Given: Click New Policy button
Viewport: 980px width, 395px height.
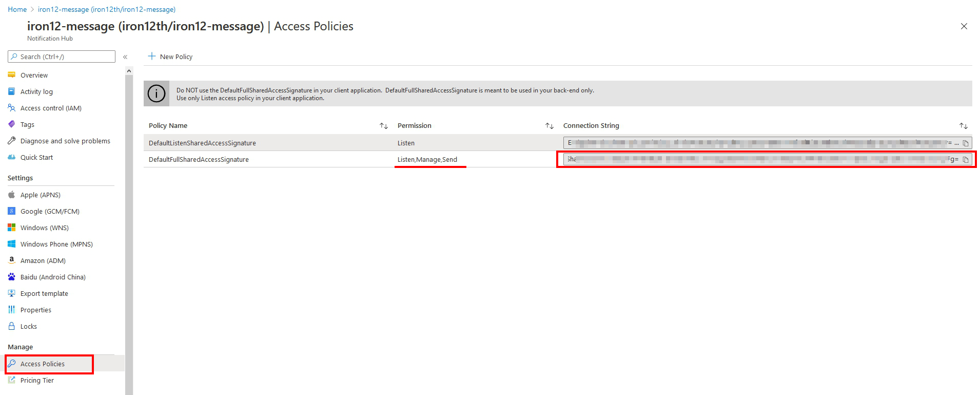Looking at the screenshot, I should tap(170, 57).
